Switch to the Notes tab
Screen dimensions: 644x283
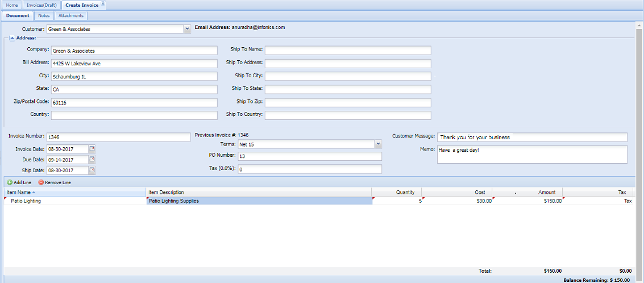pos(44,16)
